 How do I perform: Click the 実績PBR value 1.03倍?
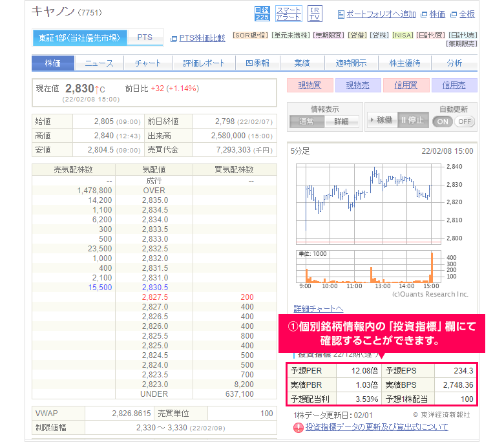tap(367, 384)
